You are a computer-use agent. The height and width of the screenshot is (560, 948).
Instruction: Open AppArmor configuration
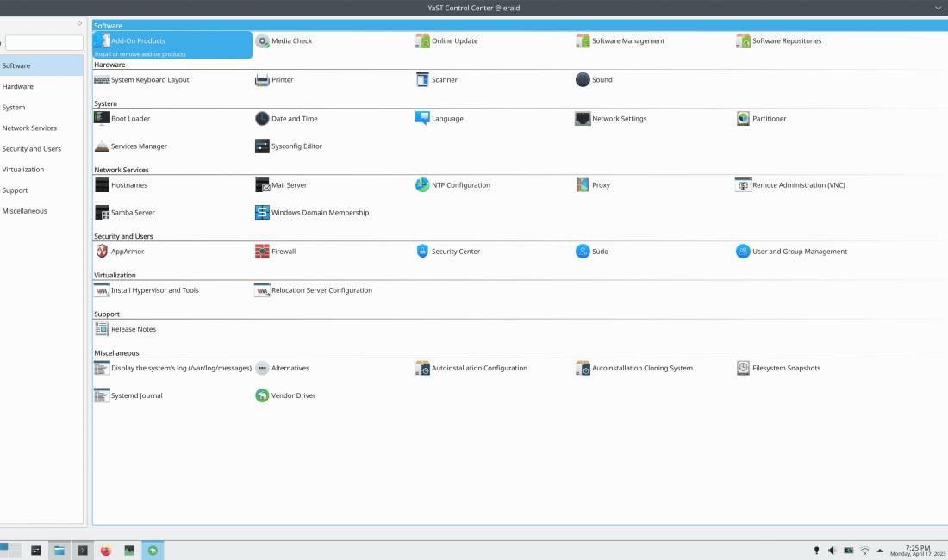(120, 252)
